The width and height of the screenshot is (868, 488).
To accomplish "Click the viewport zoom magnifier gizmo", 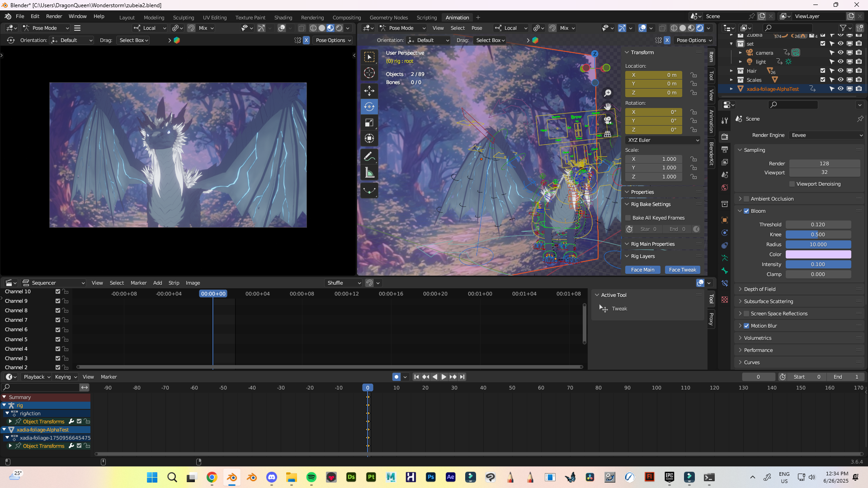I will click(608, 93).
